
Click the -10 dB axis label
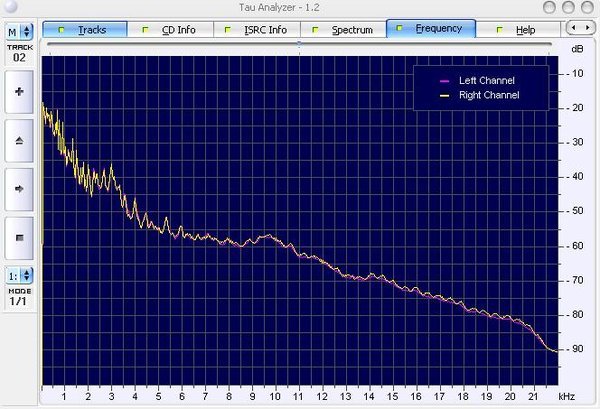[575, 73]
